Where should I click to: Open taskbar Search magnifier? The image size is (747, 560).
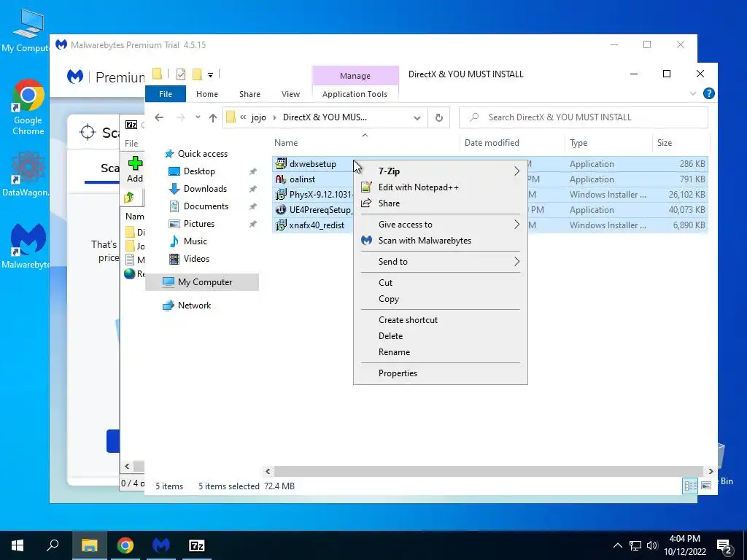53,545
